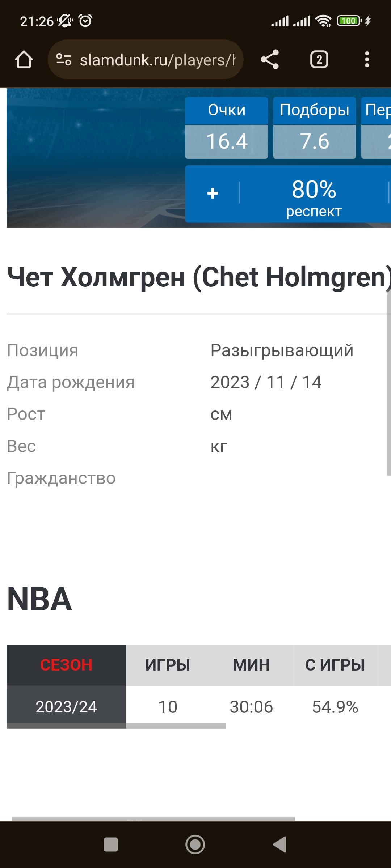Tap the browser home icon
The height and width of the screenshot is (868, 391).
click(x=24, y=60)
